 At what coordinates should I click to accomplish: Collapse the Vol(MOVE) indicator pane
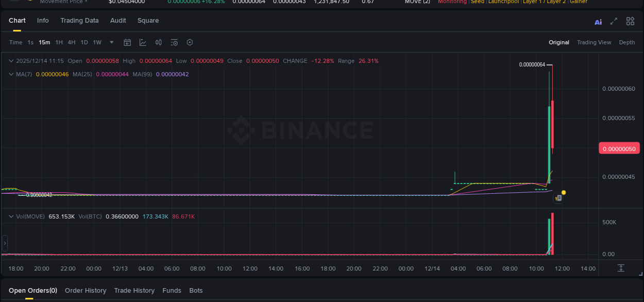pyautogui.click(x=10, y=216)
